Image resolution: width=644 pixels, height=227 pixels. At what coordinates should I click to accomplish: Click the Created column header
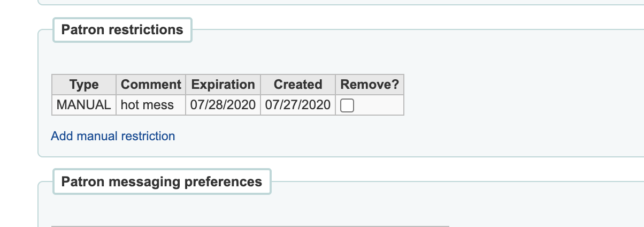[x=297, y=85]
